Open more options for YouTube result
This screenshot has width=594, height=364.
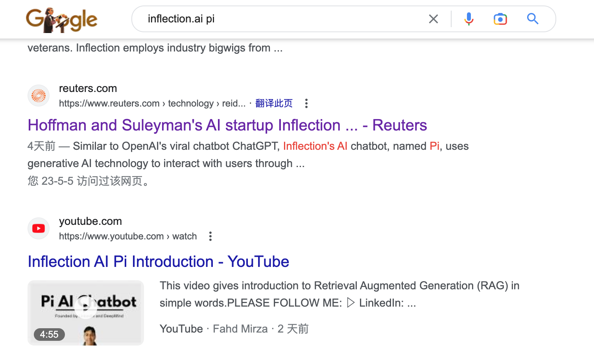point(210,236)
